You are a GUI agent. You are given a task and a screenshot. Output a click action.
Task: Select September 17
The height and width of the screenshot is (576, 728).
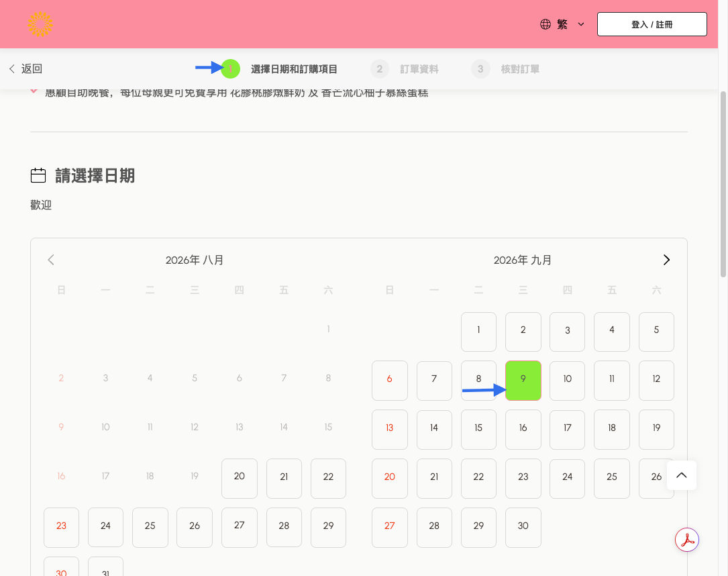click(568, 430)
